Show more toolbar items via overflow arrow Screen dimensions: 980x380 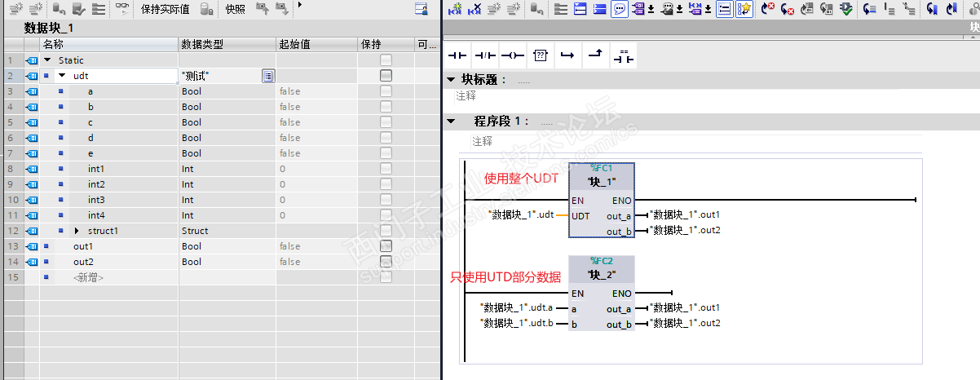299,5
